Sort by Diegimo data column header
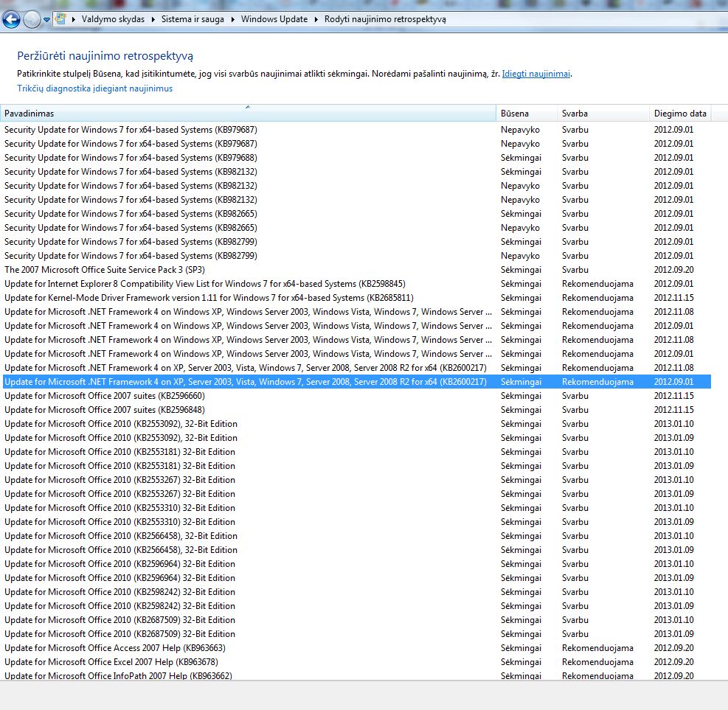The image size is (728, 710). 679,114
